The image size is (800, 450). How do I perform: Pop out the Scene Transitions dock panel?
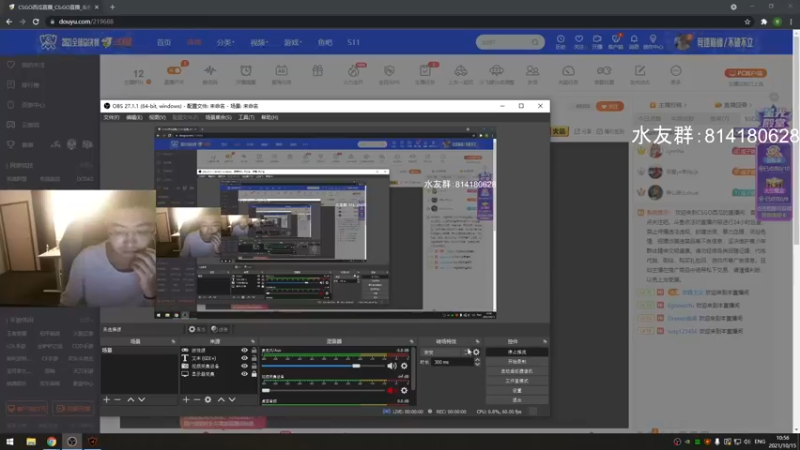478,341
